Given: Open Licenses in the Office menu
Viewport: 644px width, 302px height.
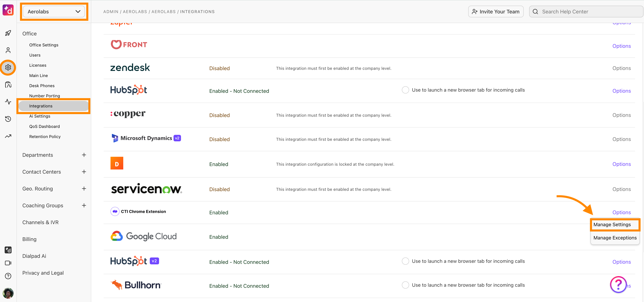Looking at the screenshot, I should pyautogui.click(x=38, y=65).
